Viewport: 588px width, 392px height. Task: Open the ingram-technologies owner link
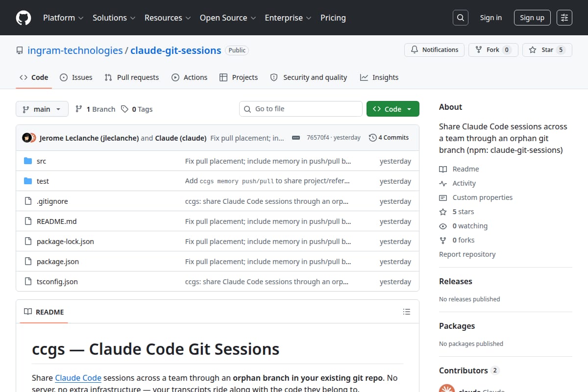75,50
